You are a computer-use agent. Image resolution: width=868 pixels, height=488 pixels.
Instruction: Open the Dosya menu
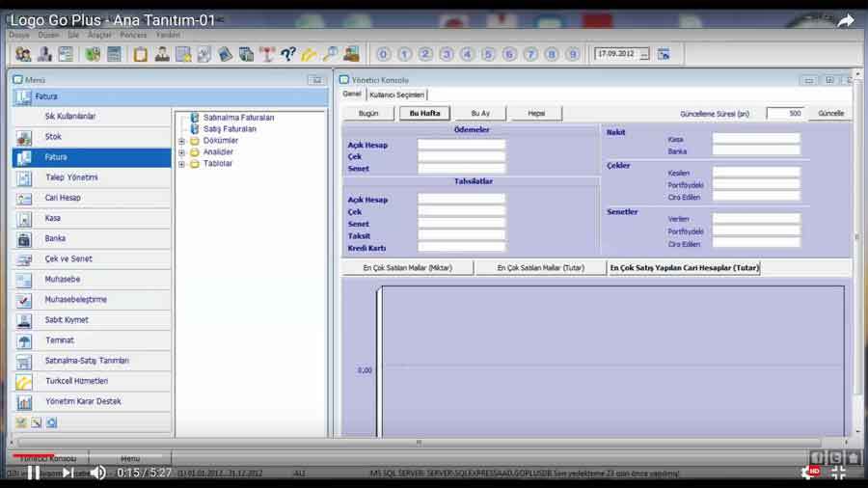click(x=19, y=35)
